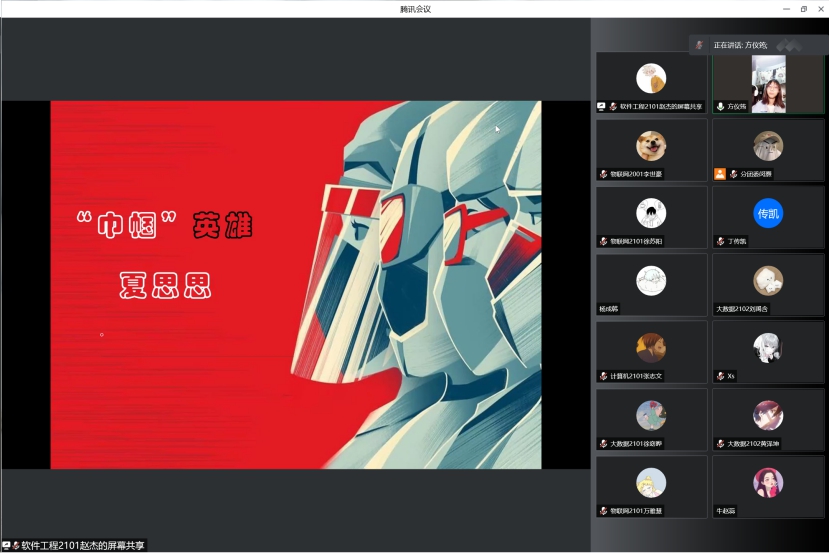Click the muted mic icon in speaking banner
This screenshot has height=553, width=830.
pos(699,45)
